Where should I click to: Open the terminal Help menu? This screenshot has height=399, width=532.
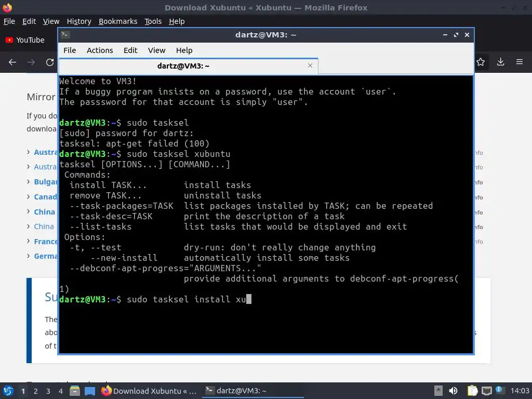(184, 50)
